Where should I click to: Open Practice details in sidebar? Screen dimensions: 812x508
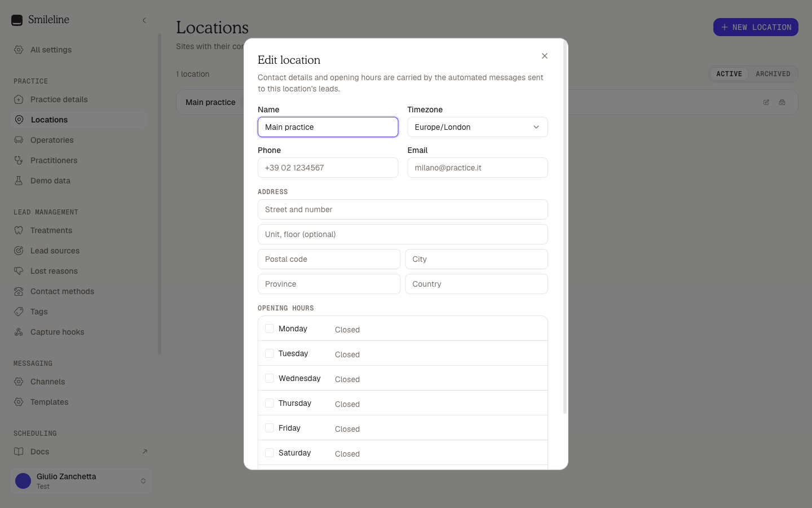pos(79,99)
